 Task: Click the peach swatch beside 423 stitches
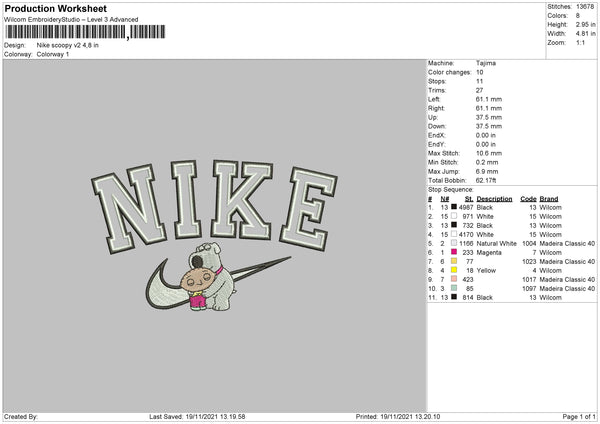(454, 279)
